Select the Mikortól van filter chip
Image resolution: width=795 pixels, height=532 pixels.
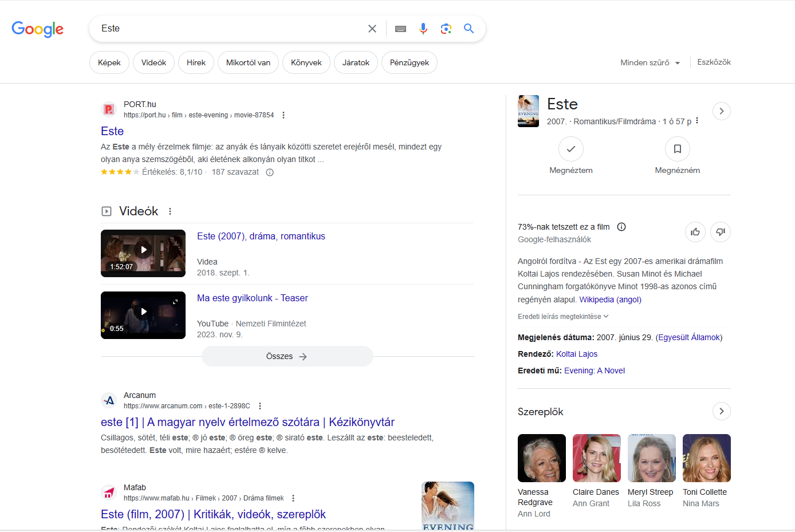point(248,62)
